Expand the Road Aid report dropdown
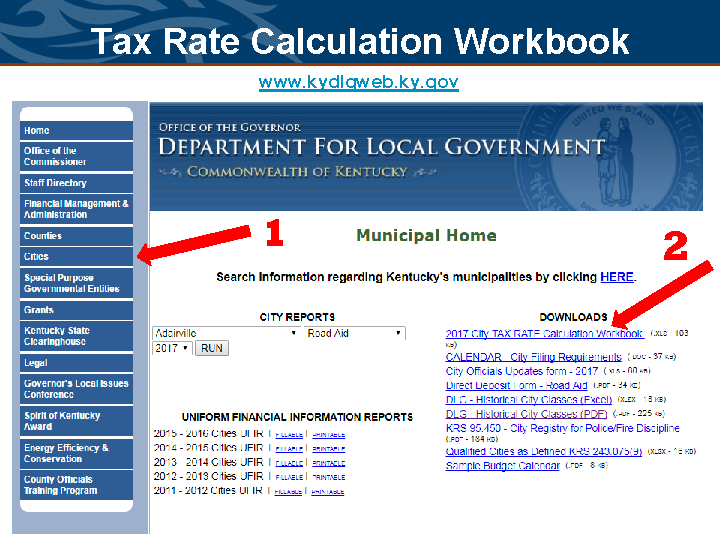Viewport: 720px width, 540px height. tap(354, 333)
